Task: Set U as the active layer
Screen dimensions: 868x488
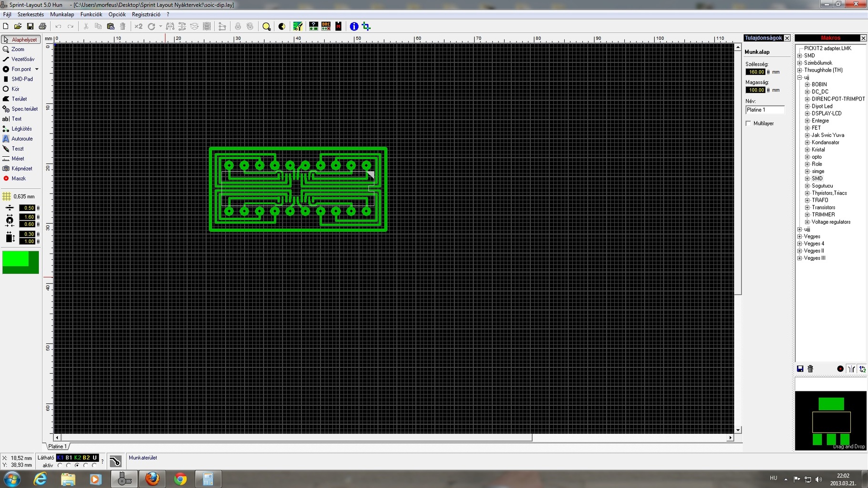Action: [94, 465]
